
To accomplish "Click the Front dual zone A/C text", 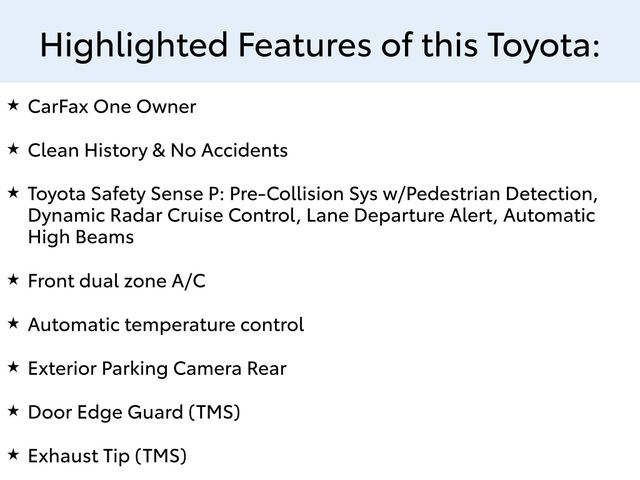I will (x=117, y=281).
